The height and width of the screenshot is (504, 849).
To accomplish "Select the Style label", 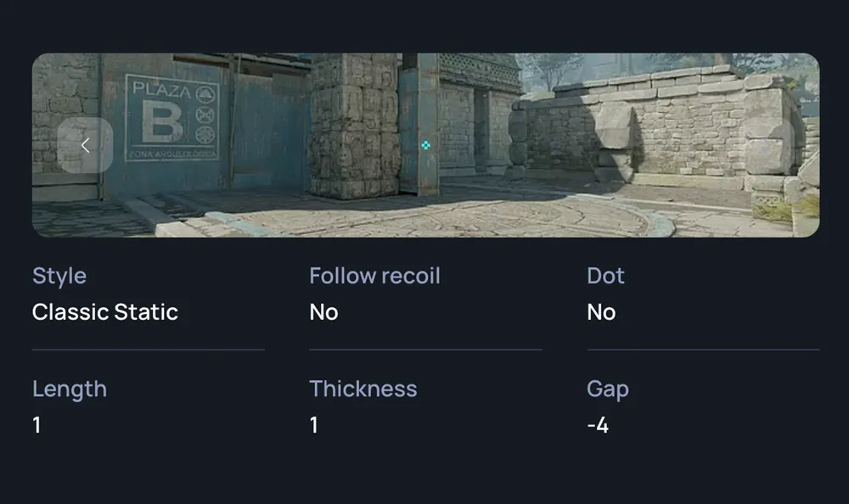I will (59, 276).
